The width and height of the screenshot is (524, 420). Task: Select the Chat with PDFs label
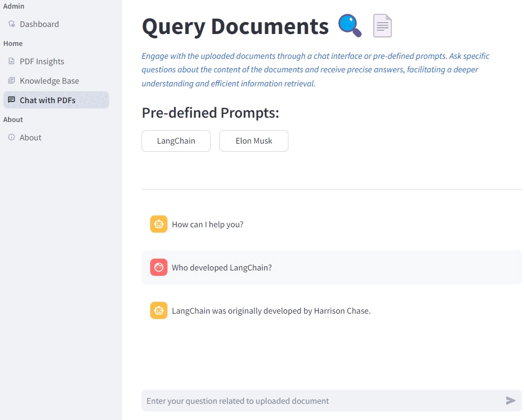48,100
